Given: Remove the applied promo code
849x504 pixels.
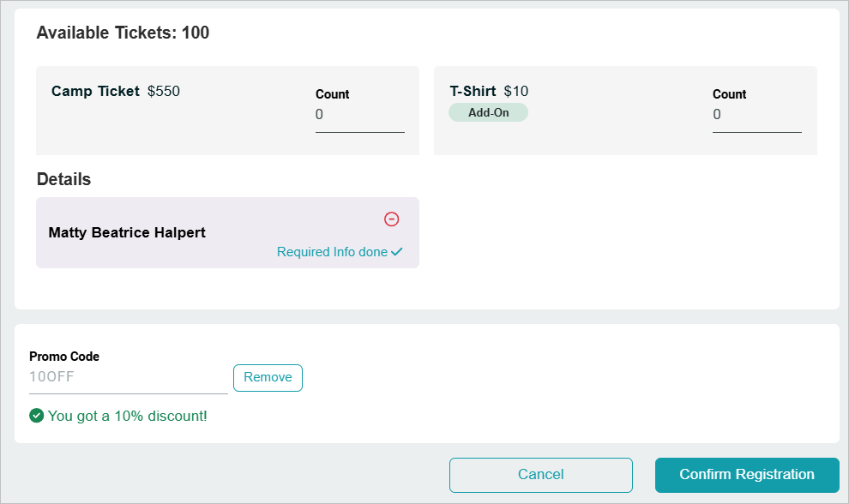Looking at the screenshot, I should (268, 377).
